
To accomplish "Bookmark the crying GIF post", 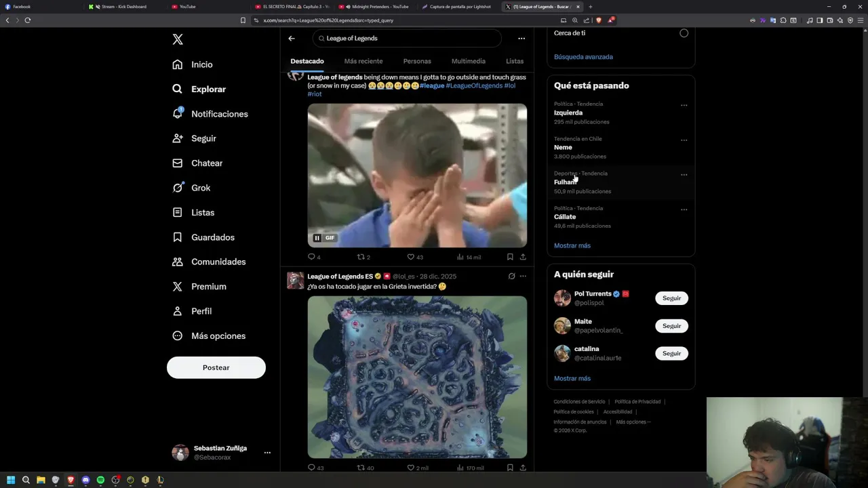I will (x=510, y=257).
